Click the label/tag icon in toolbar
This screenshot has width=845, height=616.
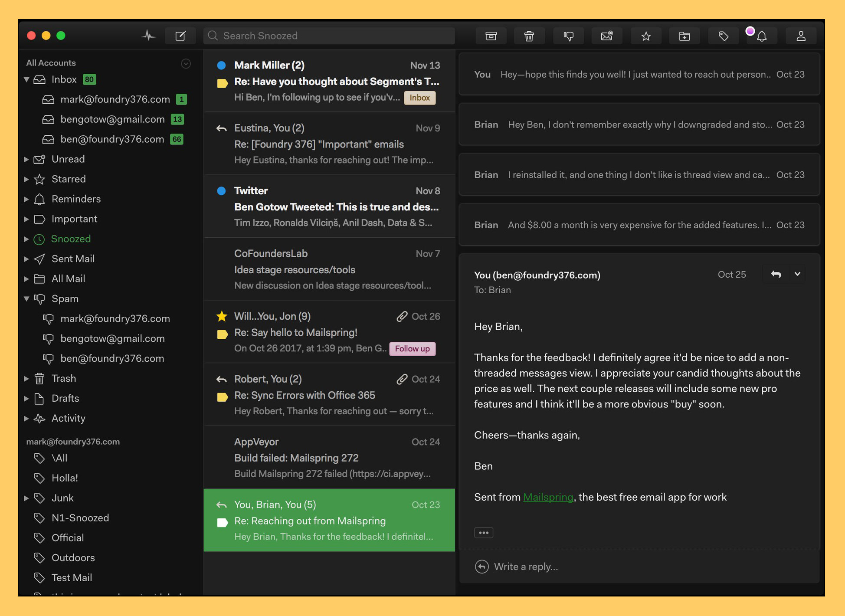722,36
